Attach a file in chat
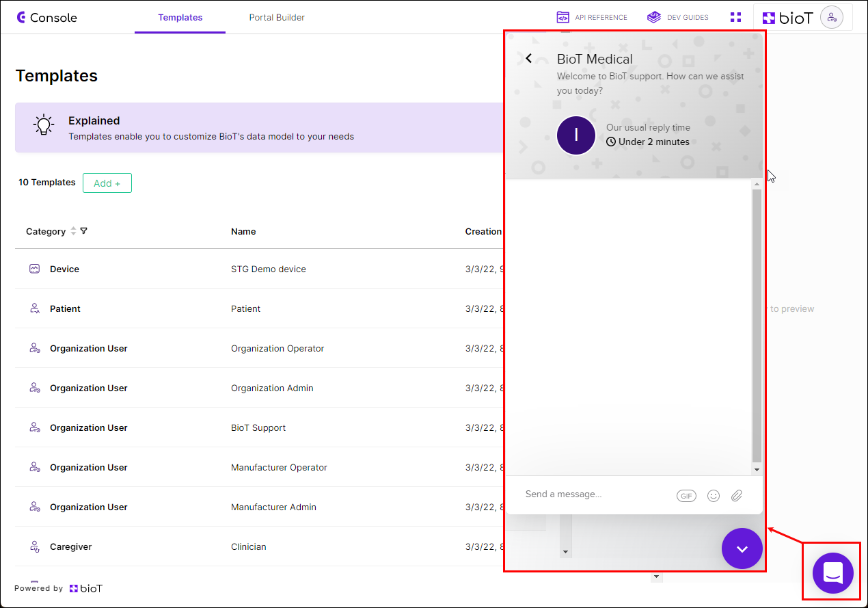This screenshot has height=608, width=868. (x=737, y=496)
